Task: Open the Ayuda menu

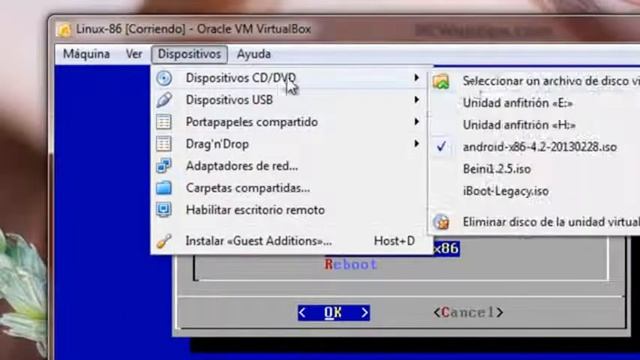Action: tap(254, 54)
